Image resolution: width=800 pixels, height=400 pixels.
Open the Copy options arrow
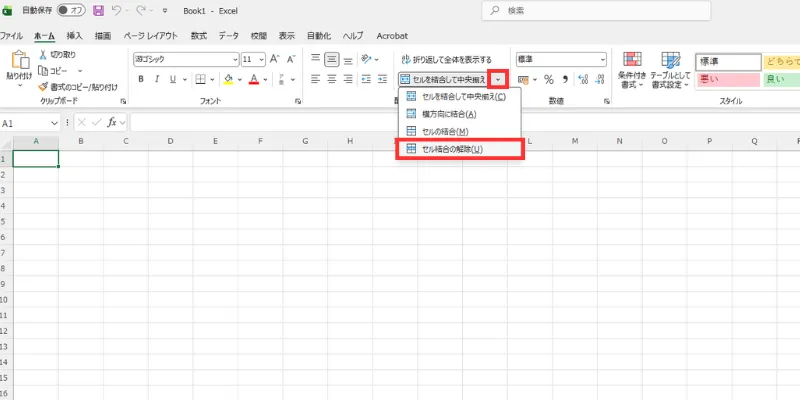80,71
